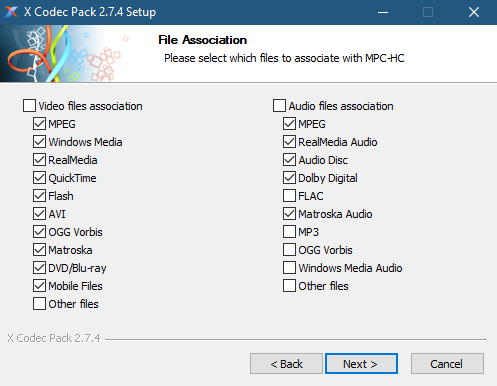This screenshot has width=497, height=386.
Task: Uncheck the Windows Media video checkbox
Action: [39, 142]
